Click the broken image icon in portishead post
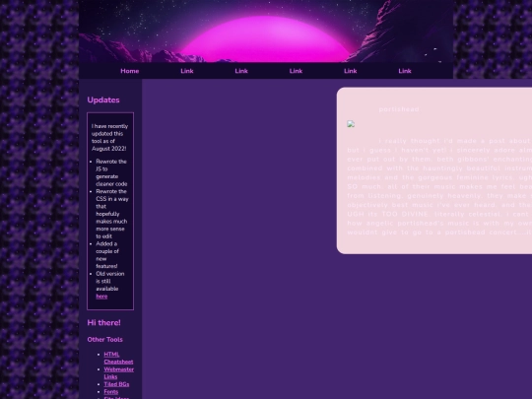The image size is (532, 399). point(351,124)
